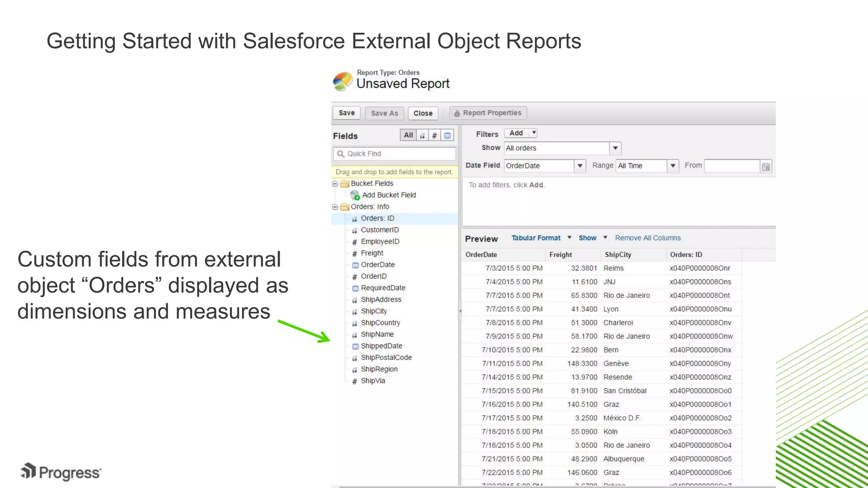Image resolution: width=868 pixels, height=488 pixels.
Task: Click the 7/10/2015 5:00 PM date
Action: tap(512, 350)
